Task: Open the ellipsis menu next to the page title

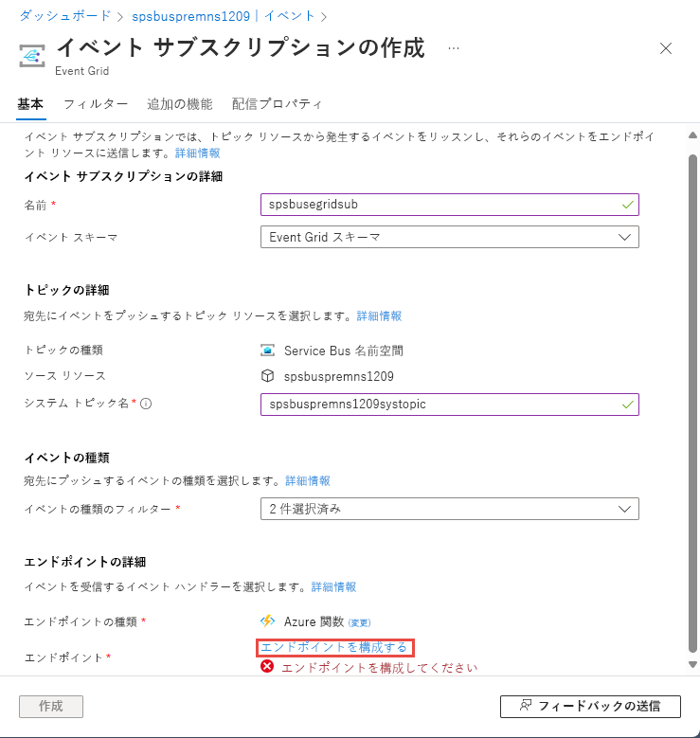Action: (454, 48)
